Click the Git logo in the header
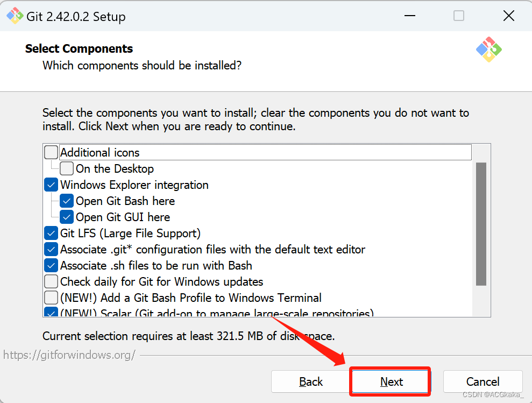The image size is (532, 403). click(488, 50)
